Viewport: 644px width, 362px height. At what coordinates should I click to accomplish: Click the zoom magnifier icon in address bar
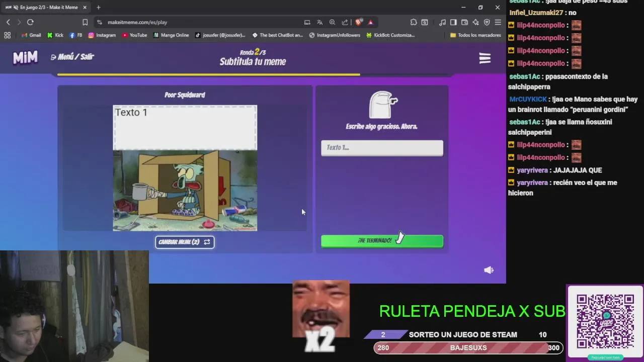[x=332, y=22]
